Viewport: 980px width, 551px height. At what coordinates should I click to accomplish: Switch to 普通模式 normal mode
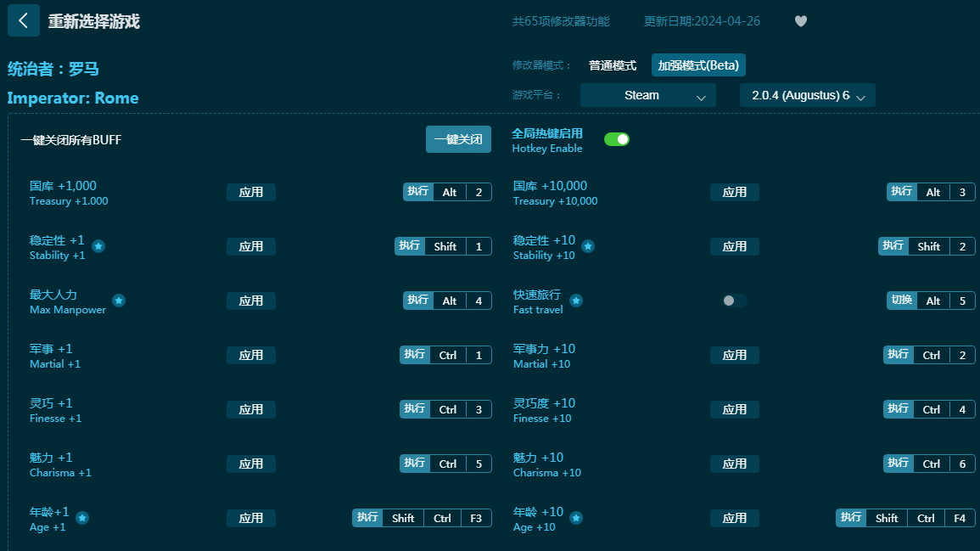(x=613, y=65)
